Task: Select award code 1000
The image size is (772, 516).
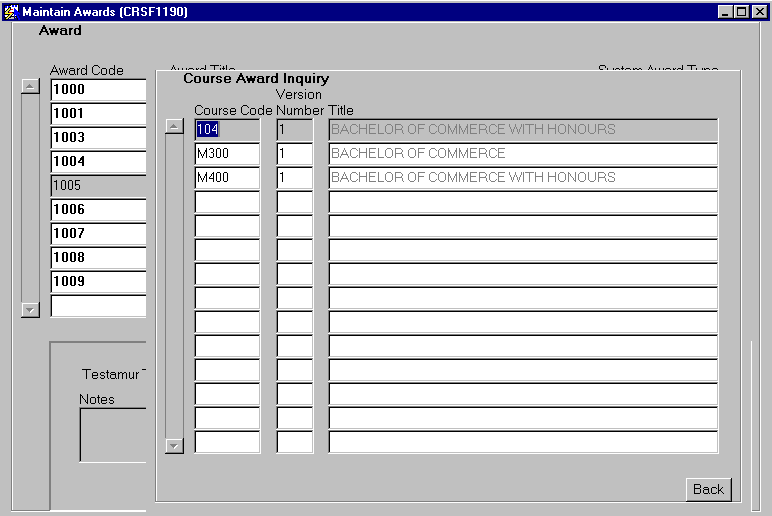Action: pos(97,89)
